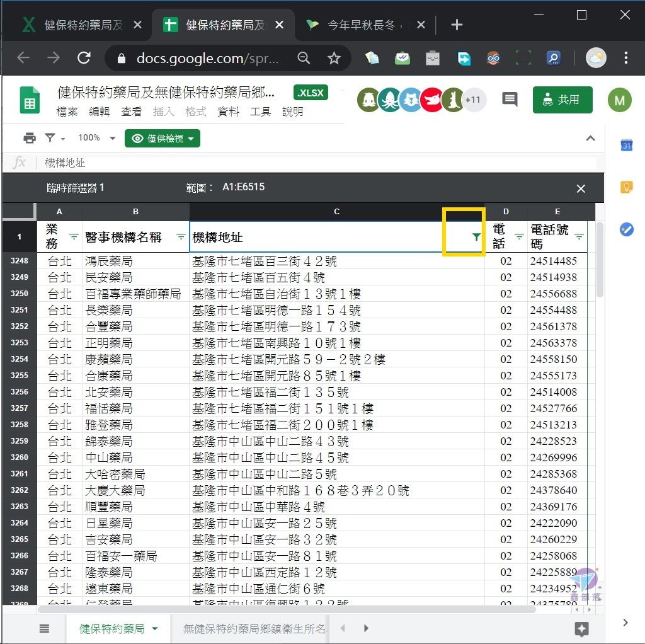Select row 3255 header

click(20, 376)
